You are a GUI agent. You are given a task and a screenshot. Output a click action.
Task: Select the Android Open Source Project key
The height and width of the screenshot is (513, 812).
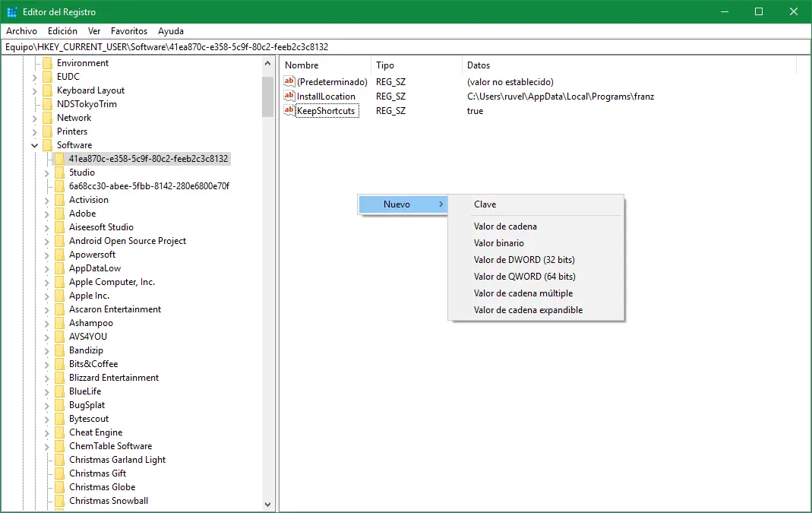click(x=128, y=241)
